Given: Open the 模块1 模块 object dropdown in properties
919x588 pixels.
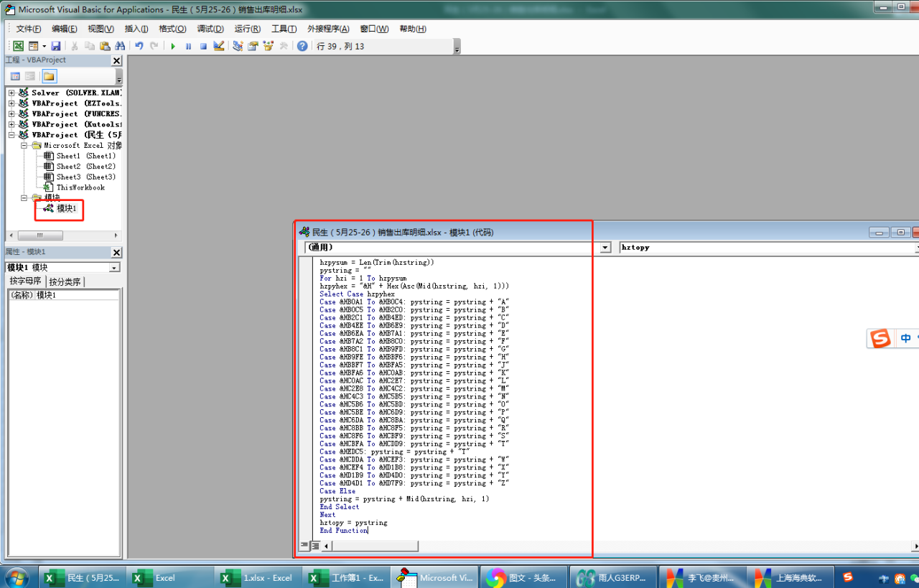Looking at the screenshot, I should (x=115, y=268).
